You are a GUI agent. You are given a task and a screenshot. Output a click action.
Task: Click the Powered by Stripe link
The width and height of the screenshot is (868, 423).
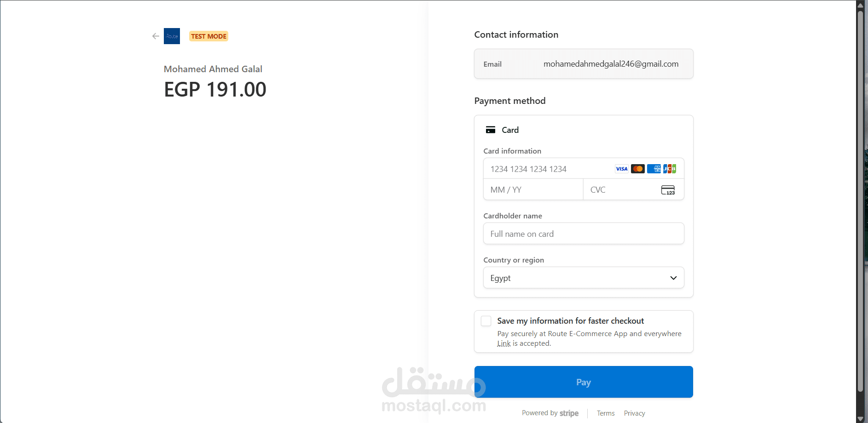click(550, 413)
